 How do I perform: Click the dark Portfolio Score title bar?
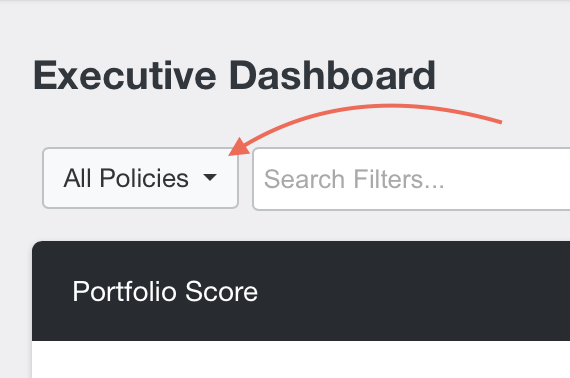click(x=301, y=291)
